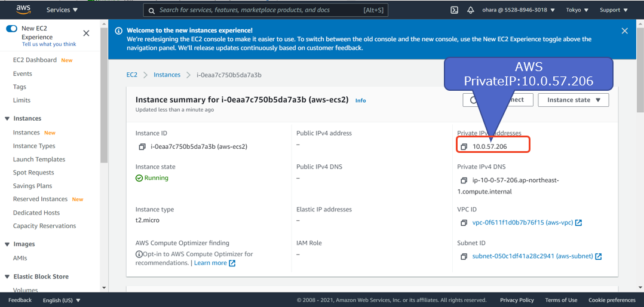Open subnet-050c1df41a28c2941 link
The width and height of the screenshot is (644, 307).
point(532,256)
